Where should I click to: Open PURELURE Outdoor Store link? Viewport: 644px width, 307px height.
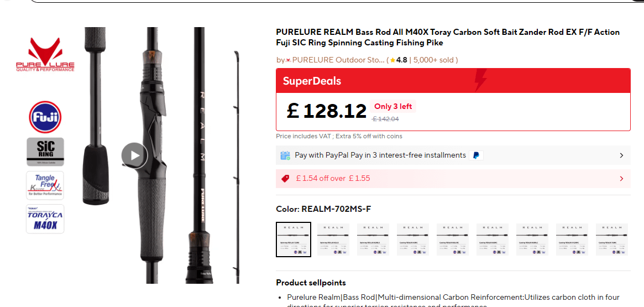click(x=338, y=60)
